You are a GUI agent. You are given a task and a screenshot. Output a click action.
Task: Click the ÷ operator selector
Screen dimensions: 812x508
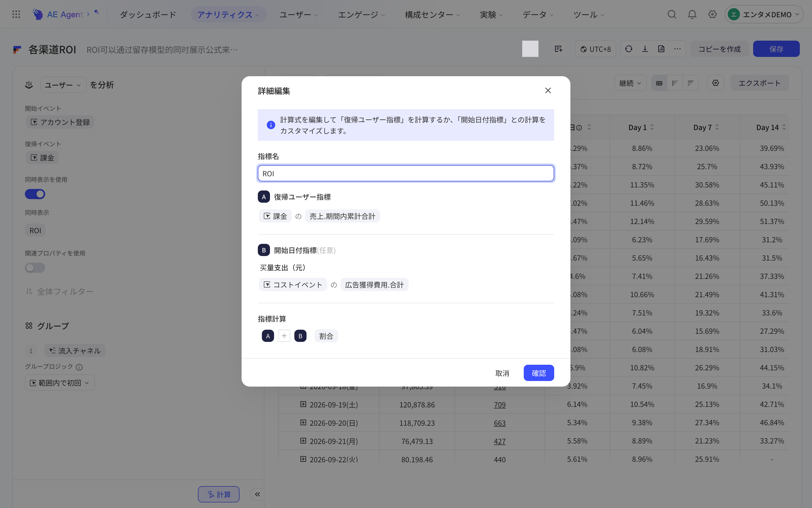click(284, 336)
